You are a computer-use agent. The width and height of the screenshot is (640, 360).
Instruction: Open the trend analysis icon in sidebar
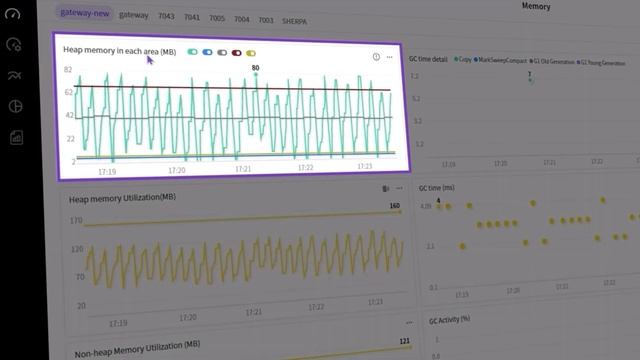point(14,76)
